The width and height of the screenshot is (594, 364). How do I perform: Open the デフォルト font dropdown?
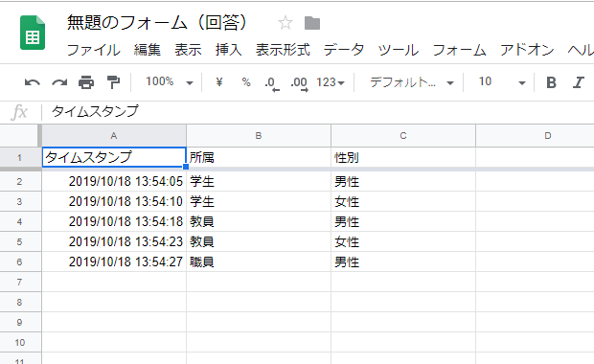coord(412,82)
